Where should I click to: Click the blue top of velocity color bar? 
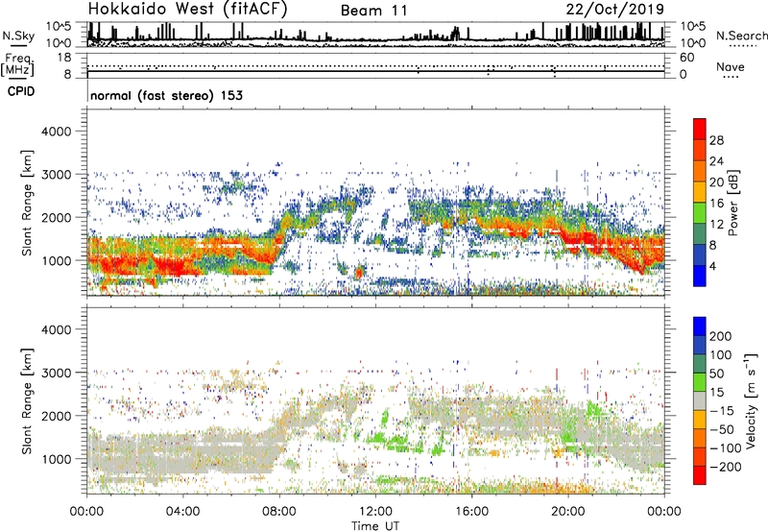tap(700, 326)
